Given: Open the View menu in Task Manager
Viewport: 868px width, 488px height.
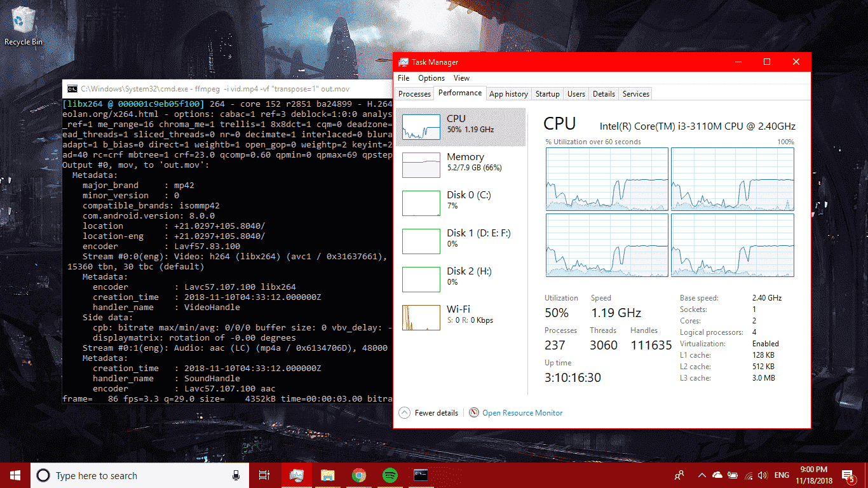Looking at the screenshot, I should 462,78.
